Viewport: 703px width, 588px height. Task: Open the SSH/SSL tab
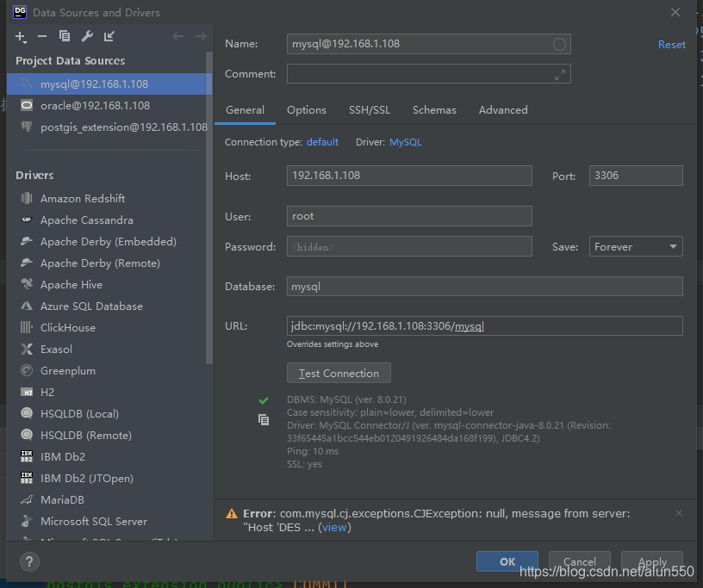tap(370, 110)
